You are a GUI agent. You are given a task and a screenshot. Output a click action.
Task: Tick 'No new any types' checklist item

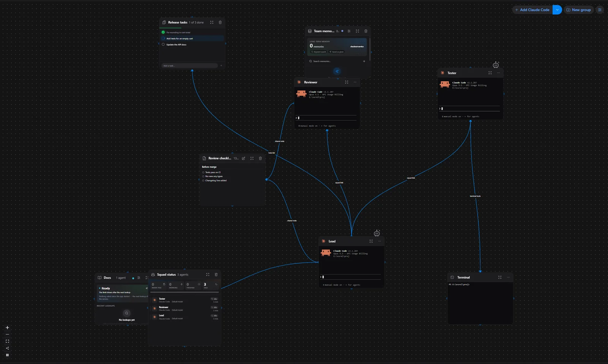pos(203,176)
